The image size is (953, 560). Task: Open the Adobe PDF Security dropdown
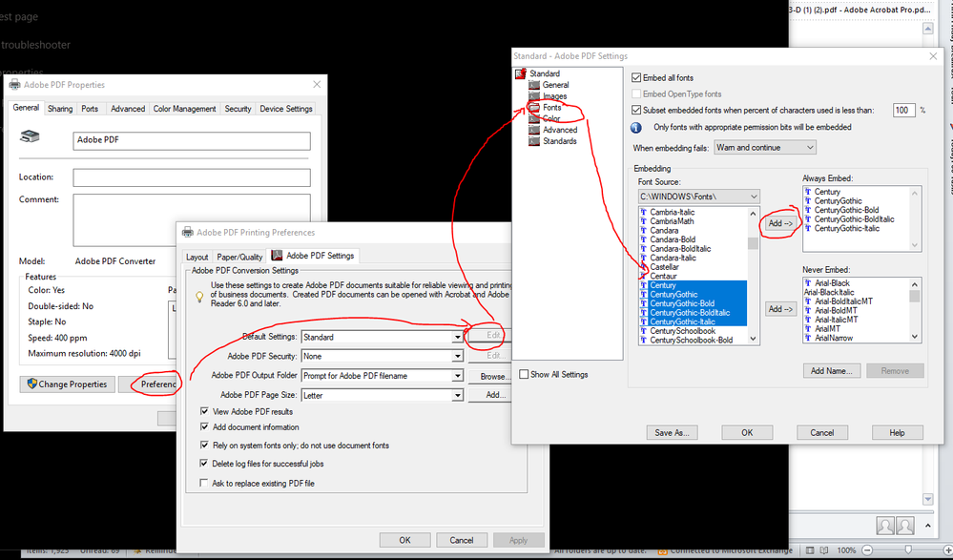[x=457, y=356]
